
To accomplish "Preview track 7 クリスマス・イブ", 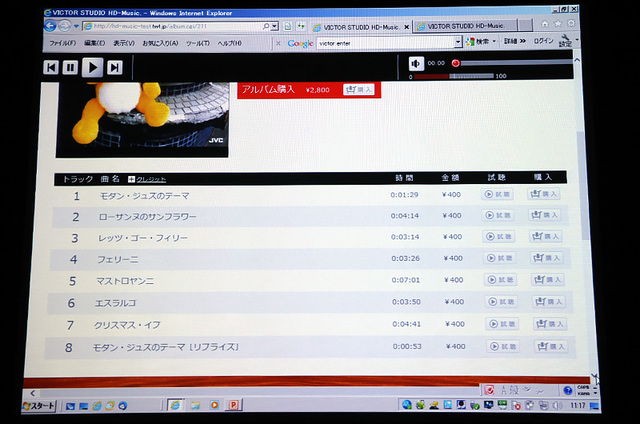I will click(502, 324).
